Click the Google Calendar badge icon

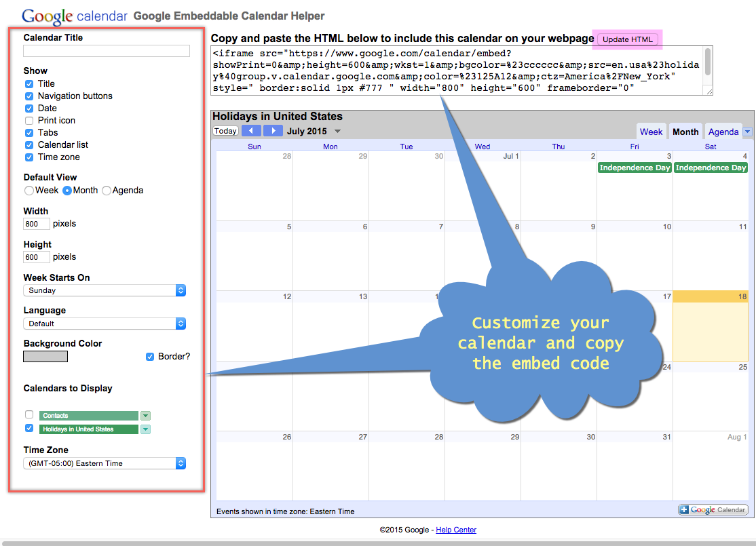[713, 510]
